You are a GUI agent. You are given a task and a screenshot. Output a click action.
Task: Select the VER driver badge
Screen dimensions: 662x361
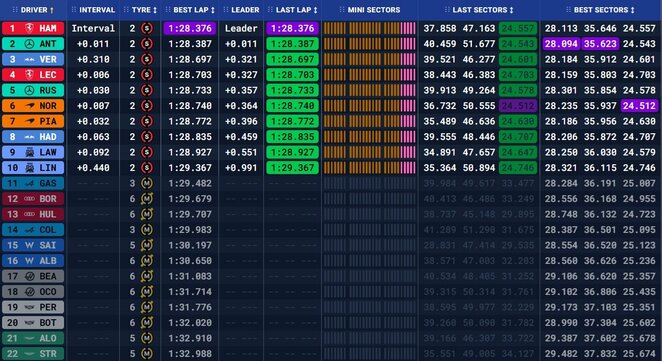(x=33, y=59)
